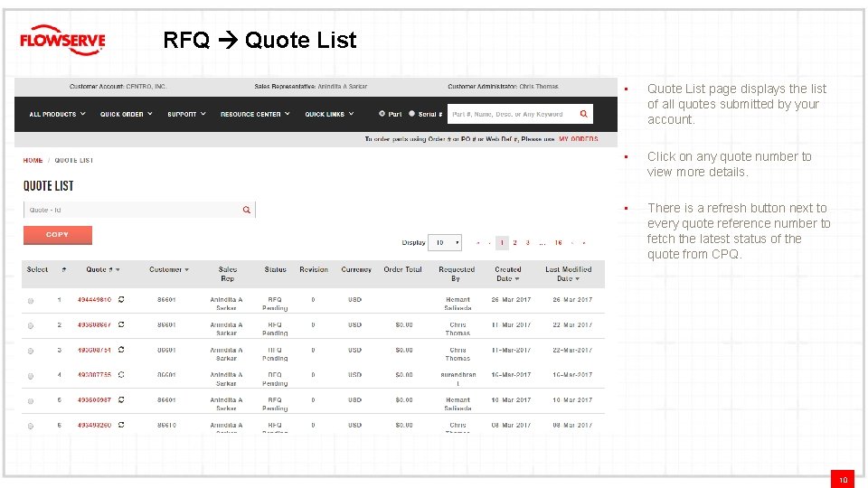Sort by Last Modified Date column header

tap(569, 274)
